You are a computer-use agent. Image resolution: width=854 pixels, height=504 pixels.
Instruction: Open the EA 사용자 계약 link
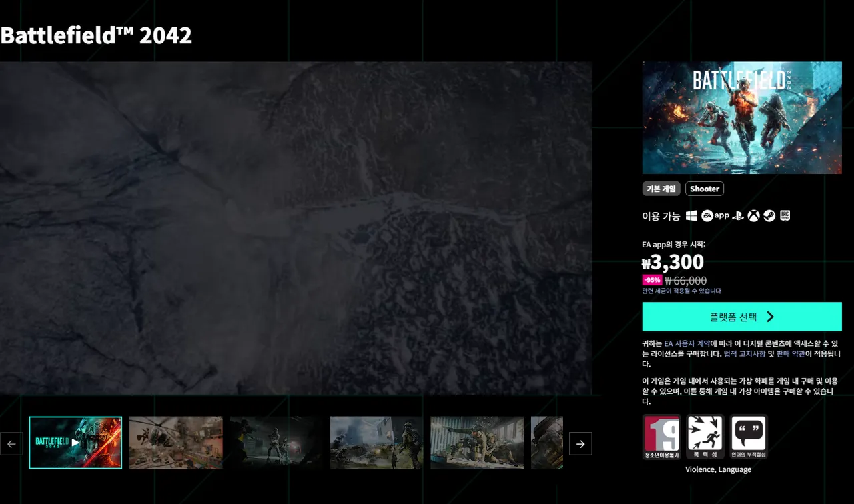[x=687, y=343]
